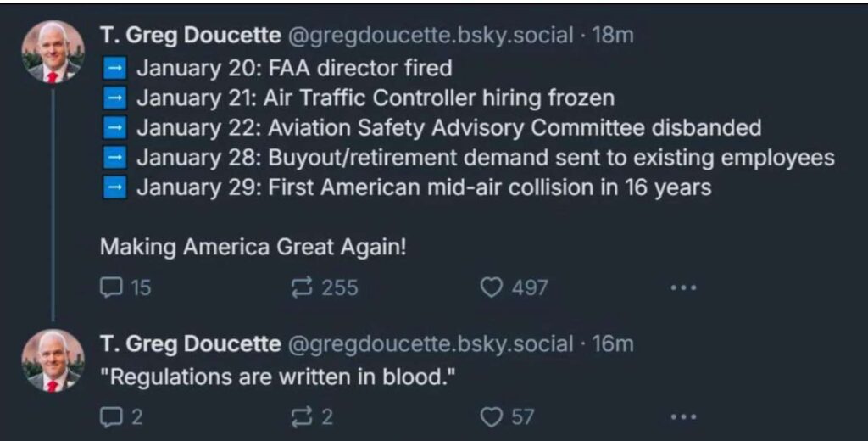Open T. Greg Doucette's name on the 16m post

point(190,343)
